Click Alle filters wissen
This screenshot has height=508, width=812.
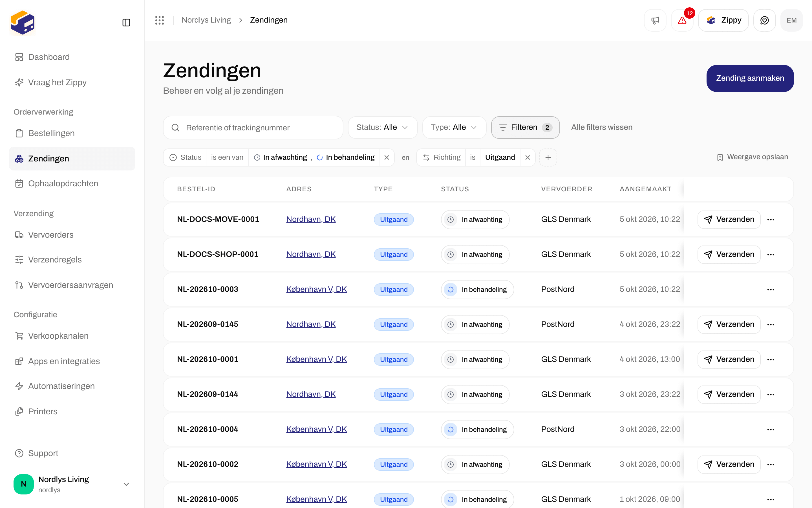[602, 127]
